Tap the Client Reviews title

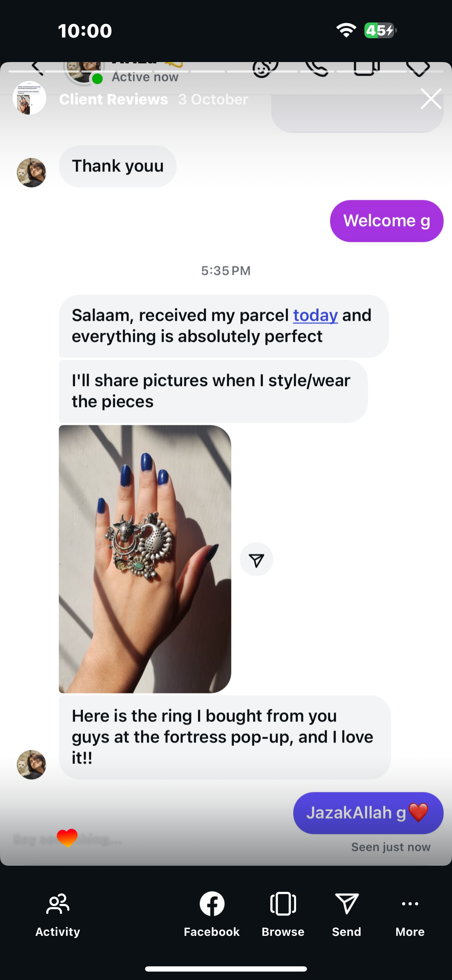click(114, 99)
